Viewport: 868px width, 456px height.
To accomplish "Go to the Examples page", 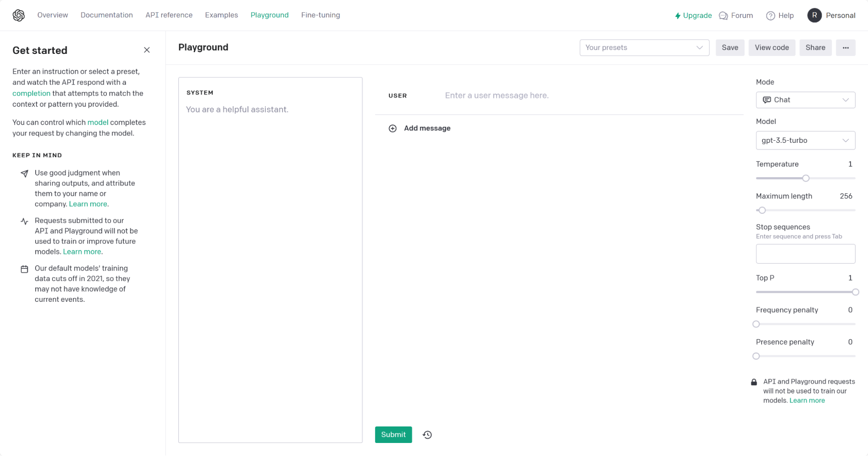I will [x=221, y=15].
